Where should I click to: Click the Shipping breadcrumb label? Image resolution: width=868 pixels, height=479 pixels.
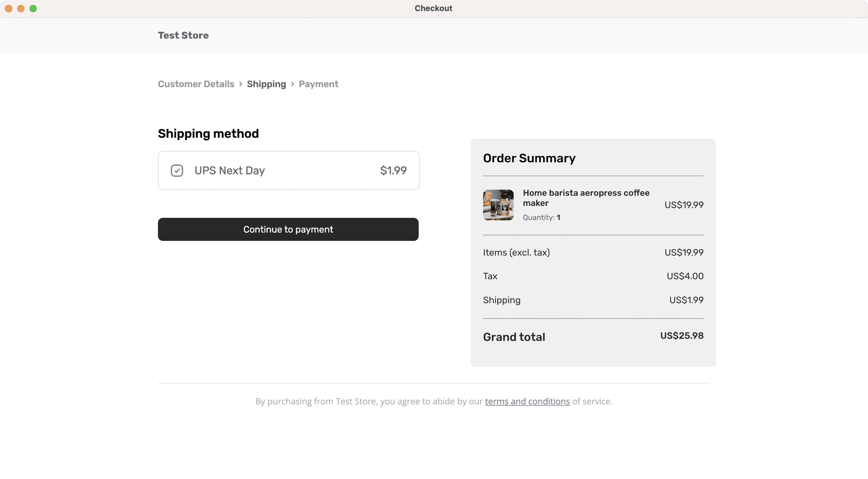(267, 84)
